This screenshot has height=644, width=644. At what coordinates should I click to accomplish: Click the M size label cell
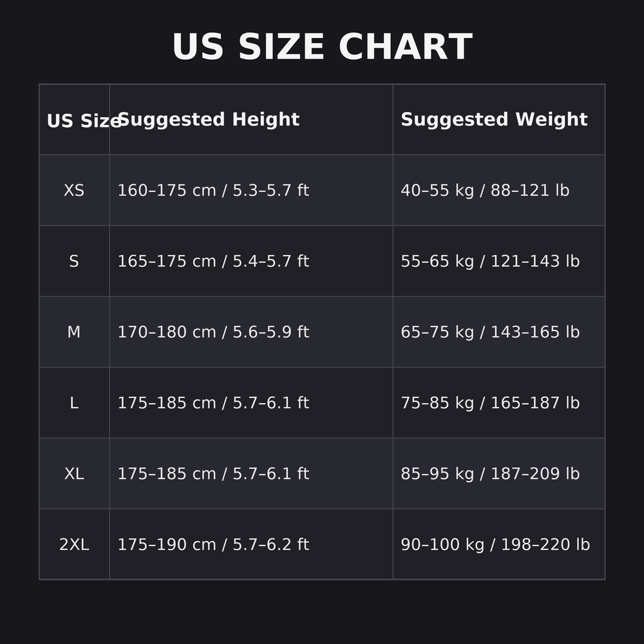click(x=74, y=332)
